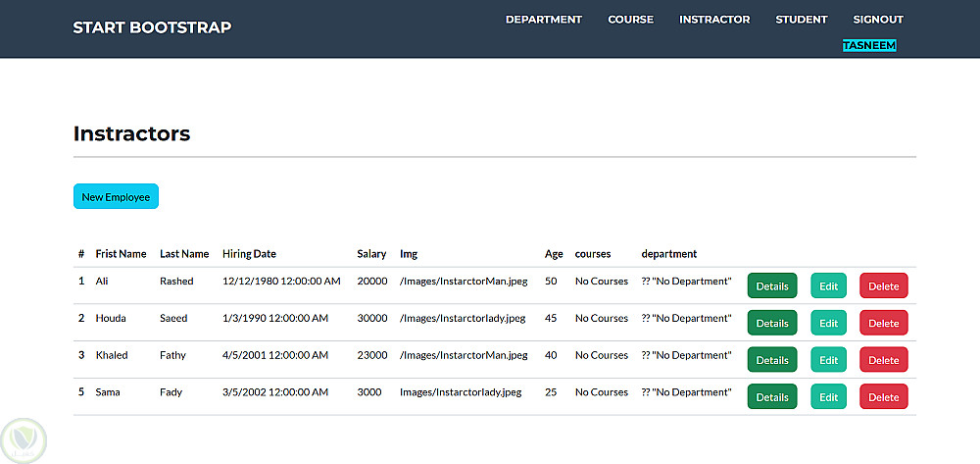Delete the Khaled Fathy row
980x464 pixels.
883,360
